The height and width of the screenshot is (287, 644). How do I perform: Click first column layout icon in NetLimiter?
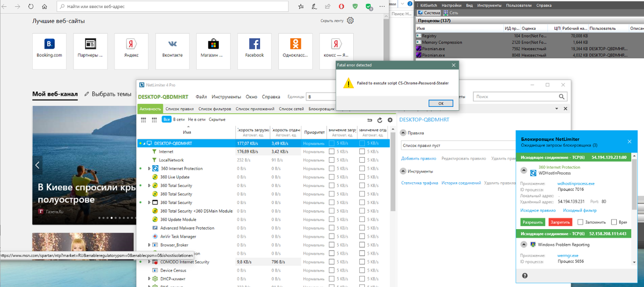coord(142,120)
